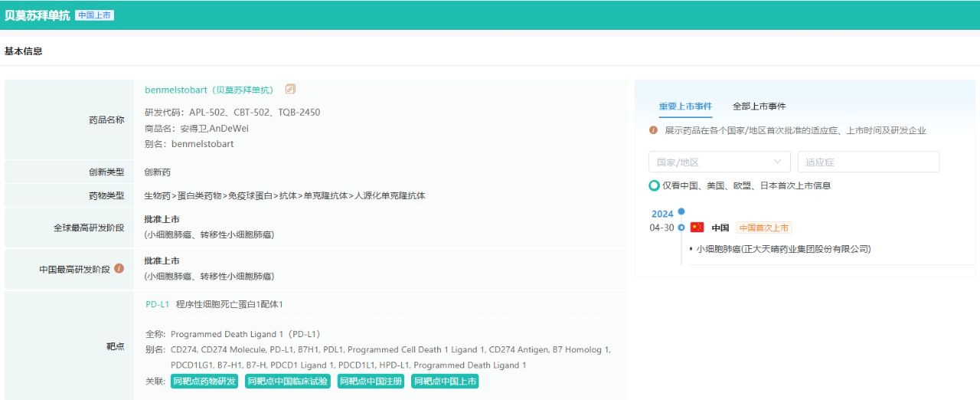Click the 同靶点中国上市 button
The image size is (980, 400).
[445, 382]
